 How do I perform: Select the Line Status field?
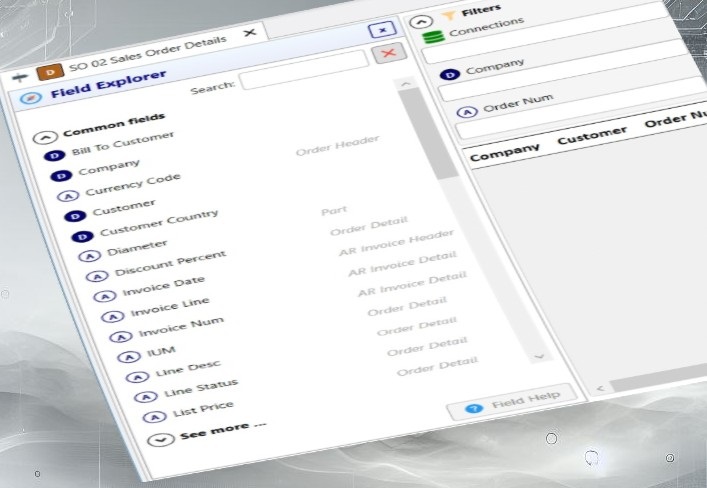point(201,387)
